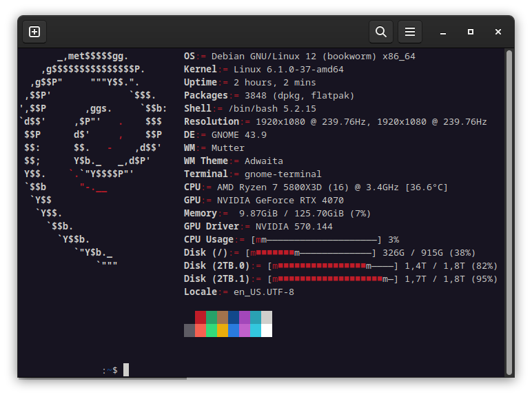Click the GPU value NVIDIA GeForce RTX 4070
This screenshot has width=532, height=397.
pos(280,201)
